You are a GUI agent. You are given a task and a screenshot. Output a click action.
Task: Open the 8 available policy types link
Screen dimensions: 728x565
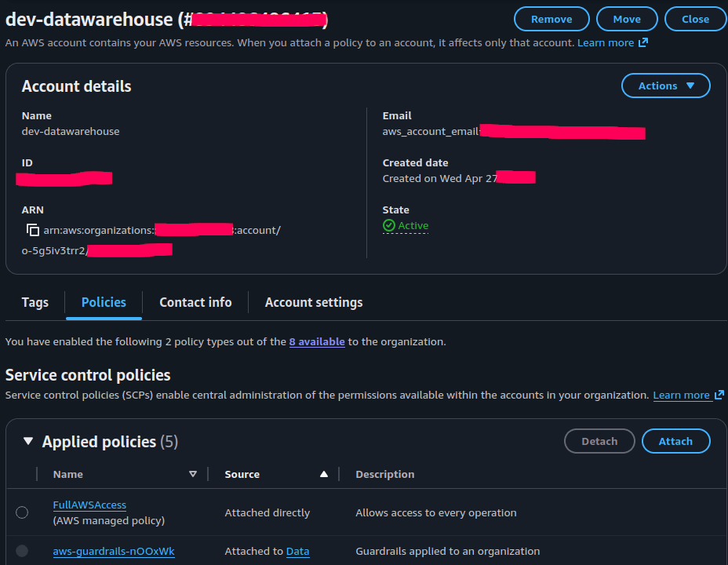[x=317, y=341]
